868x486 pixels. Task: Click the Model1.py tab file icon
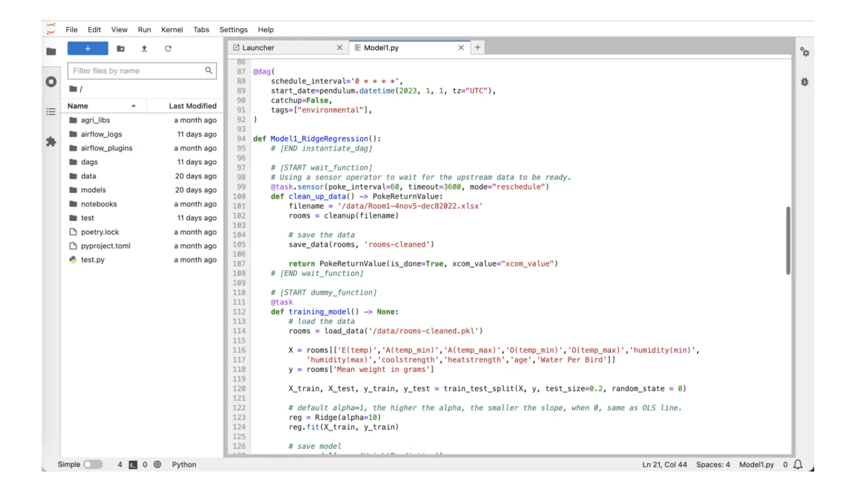coord(358,47)
